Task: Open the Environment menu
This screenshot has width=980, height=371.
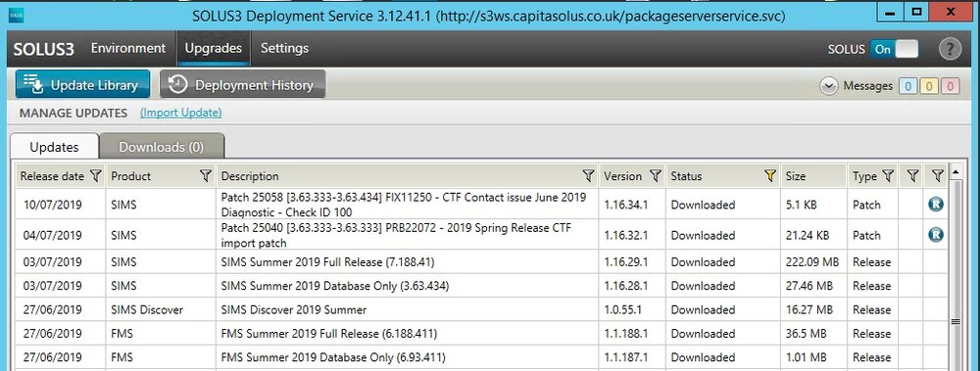Action: [x=128, y=48]
